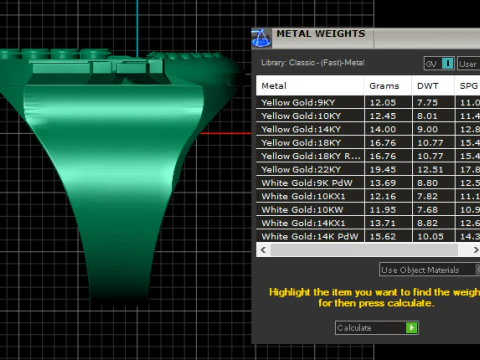Click the METAL WEIGHTS panel title

(x=321, y=34)
